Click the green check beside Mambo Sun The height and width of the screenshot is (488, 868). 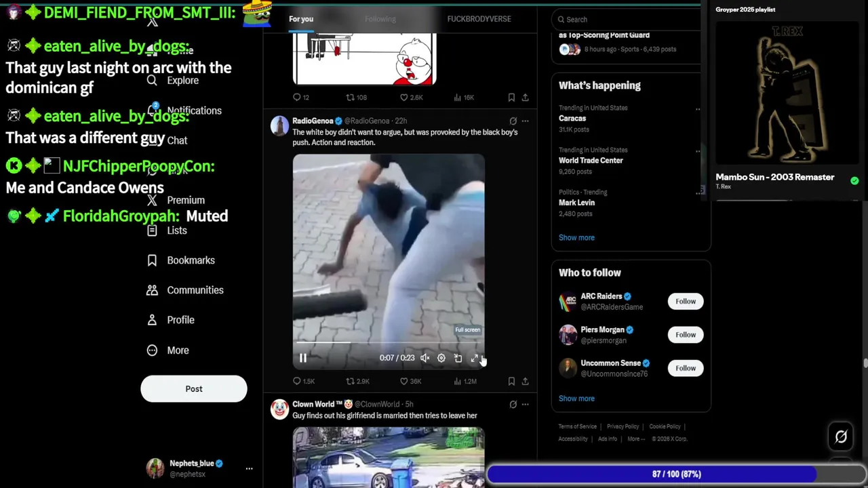[854, 180]
